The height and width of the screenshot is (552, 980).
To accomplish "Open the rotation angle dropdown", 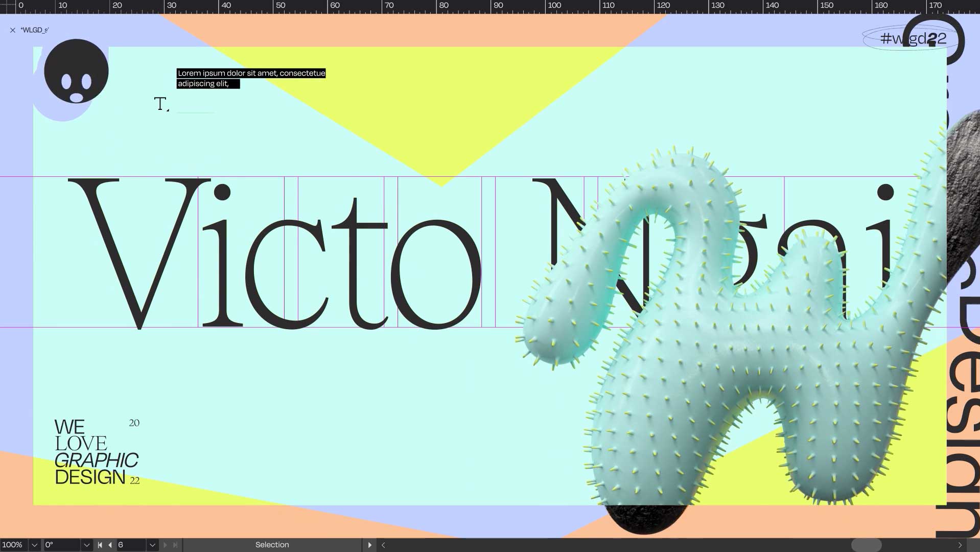I will pos(86,545).
